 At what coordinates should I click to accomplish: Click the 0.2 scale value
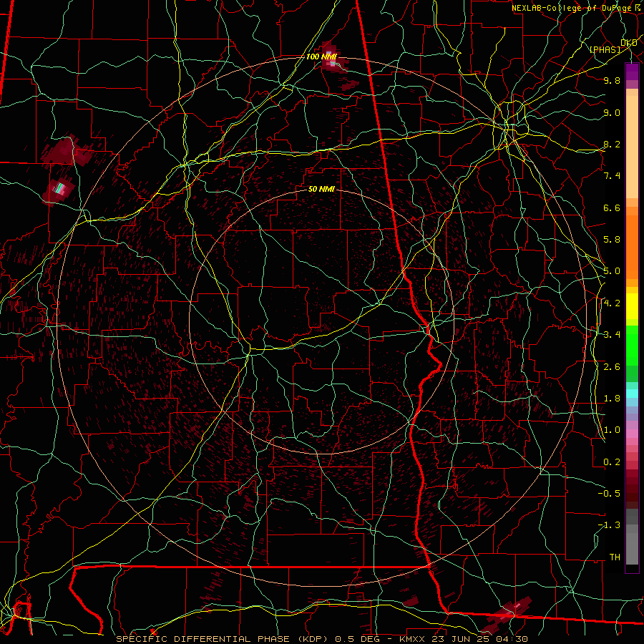pyautogui.click(x=612, y=462)
